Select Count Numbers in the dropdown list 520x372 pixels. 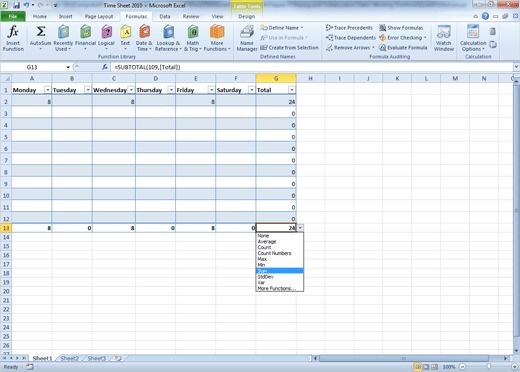point(279,253)
